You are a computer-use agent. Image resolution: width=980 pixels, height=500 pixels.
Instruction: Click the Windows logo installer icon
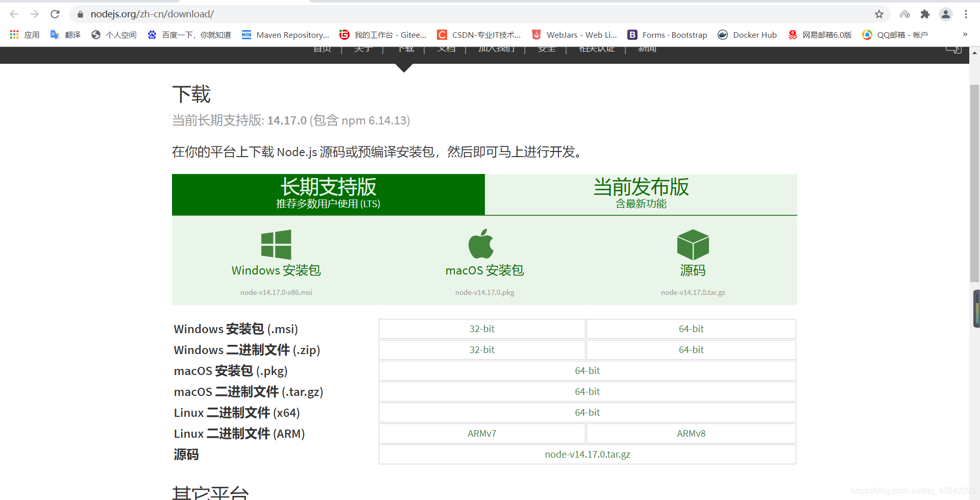[x=276, y=244]
